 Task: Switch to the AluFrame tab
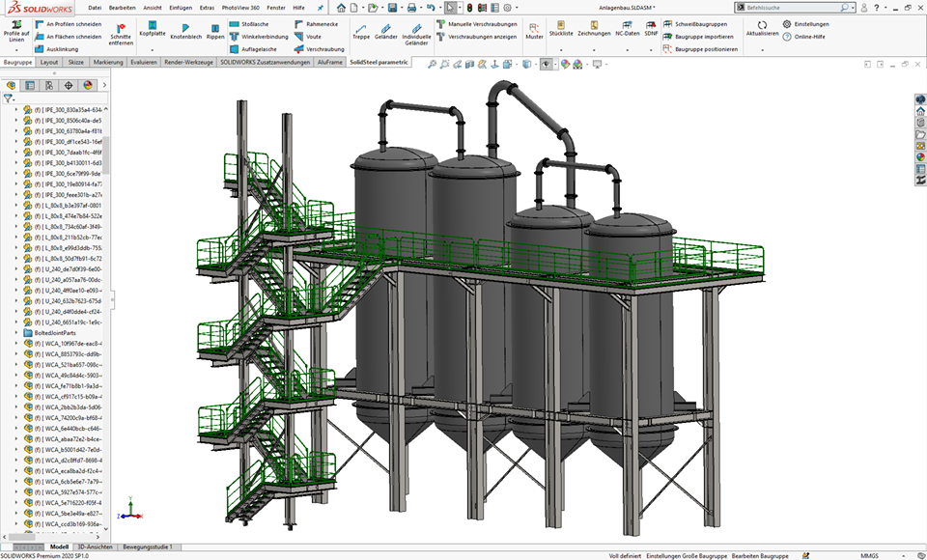[329, 62]
